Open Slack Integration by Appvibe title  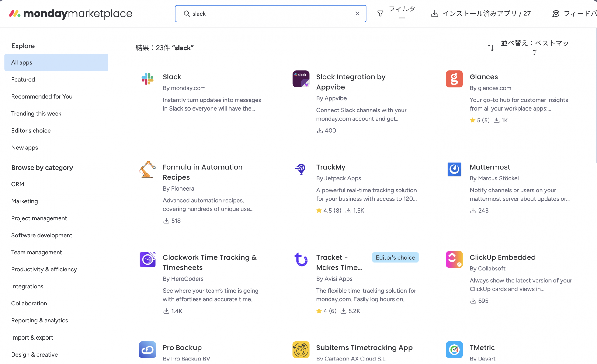[x=351, y=82]
